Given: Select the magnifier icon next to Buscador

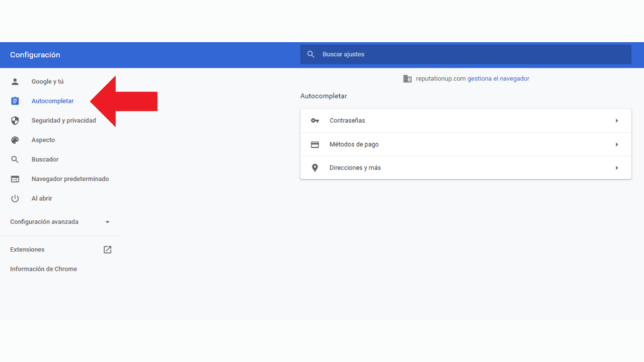Looking at the screenshot, I should pos(15,159).
